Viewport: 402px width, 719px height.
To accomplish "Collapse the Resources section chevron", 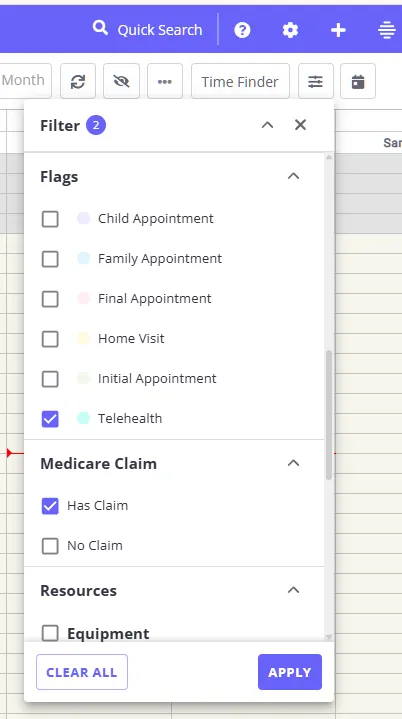I will coord(293,590).
